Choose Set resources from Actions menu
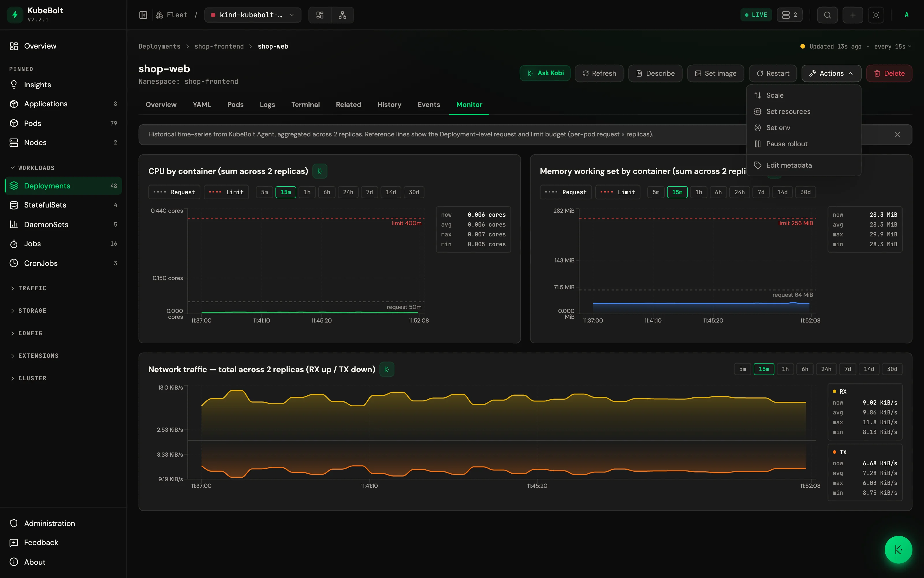This screenshot has height=578, width=924. (x=804, y=111)
